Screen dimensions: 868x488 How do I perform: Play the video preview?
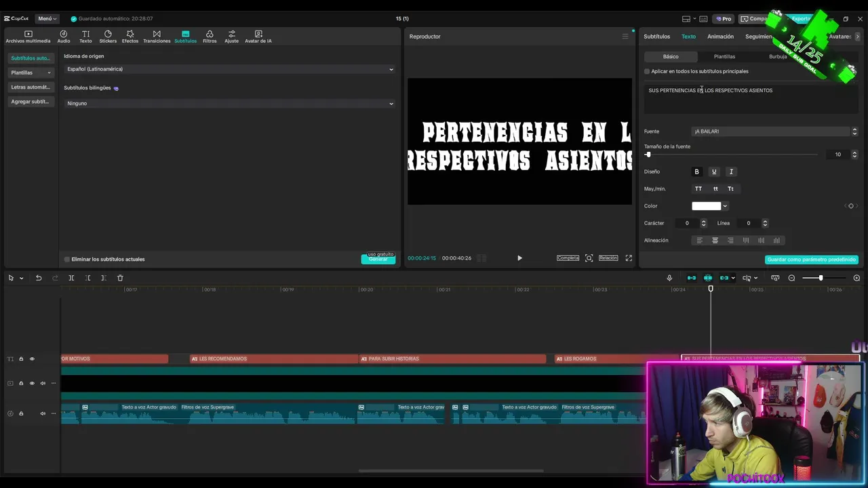click(519, 258)
